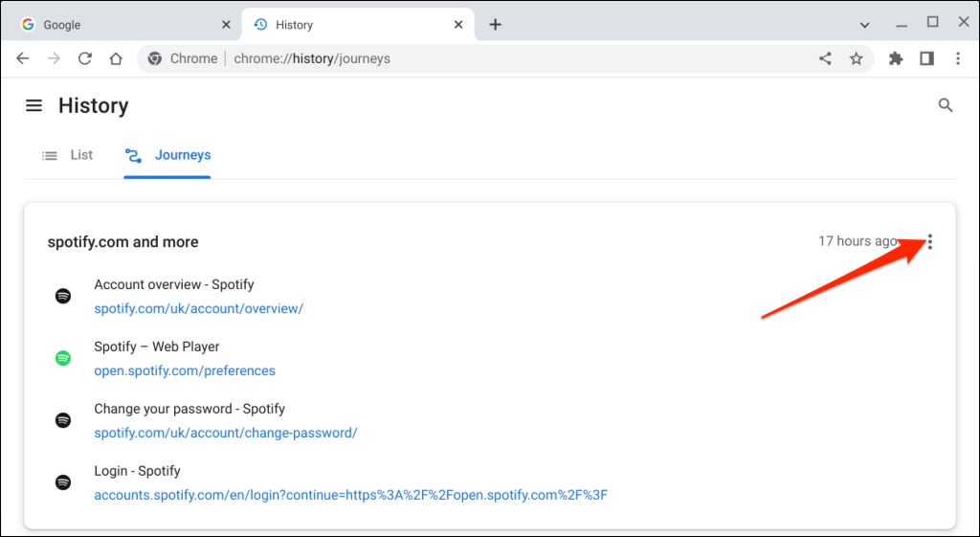Search history with magnifier icon
This screenshot has height=537, width=980.
(946, 105)
